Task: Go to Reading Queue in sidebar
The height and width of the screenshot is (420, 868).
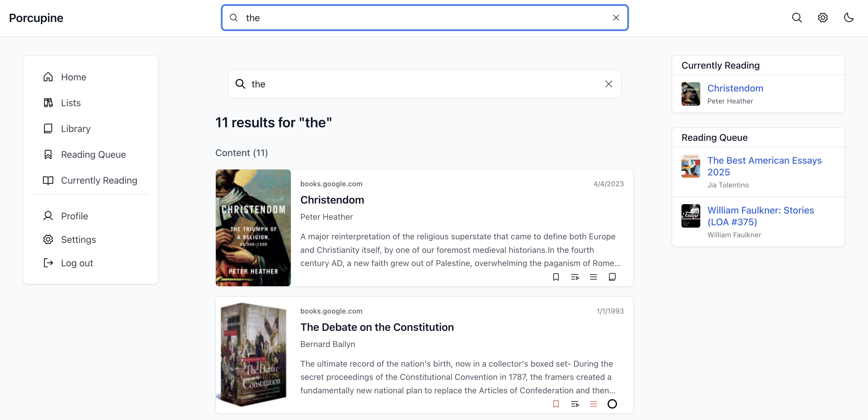Action: 93,154
